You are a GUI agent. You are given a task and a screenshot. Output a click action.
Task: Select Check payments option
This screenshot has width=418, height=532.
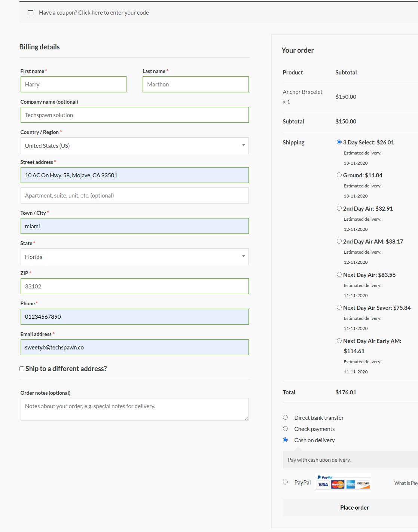tap(286, 429)
